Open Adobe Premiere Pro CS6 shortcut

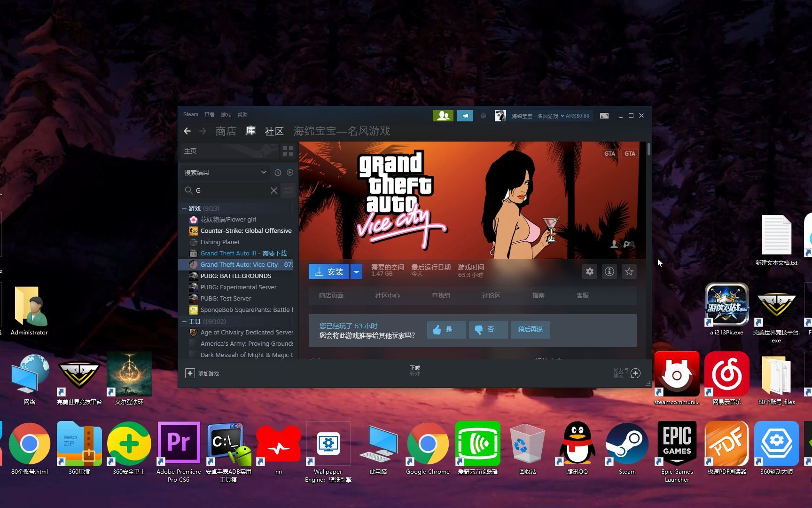179,452
